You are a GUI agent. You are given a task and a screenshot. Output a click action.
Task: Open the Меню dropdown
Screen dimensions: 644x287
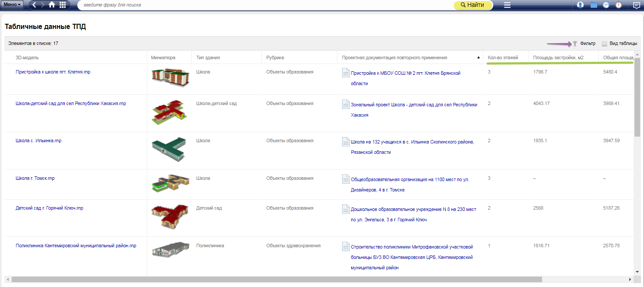tap(13, 5)
